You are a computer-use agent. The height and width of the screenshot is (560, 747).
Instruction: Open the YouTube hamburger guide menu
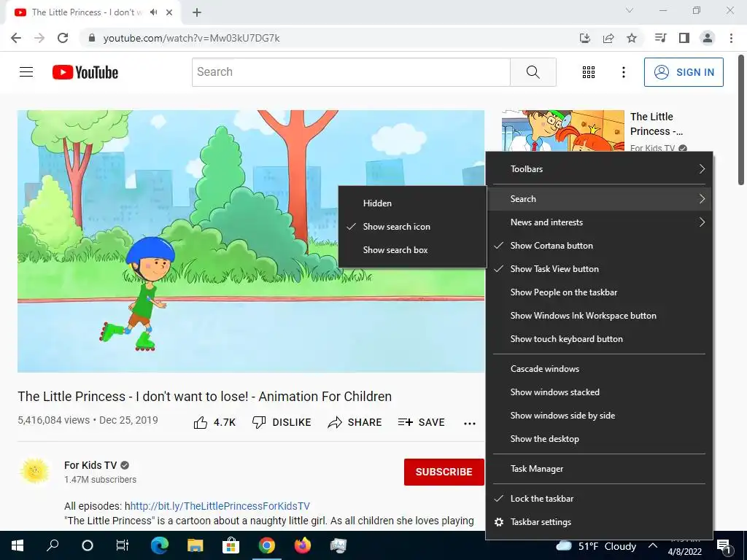point(26,72)
